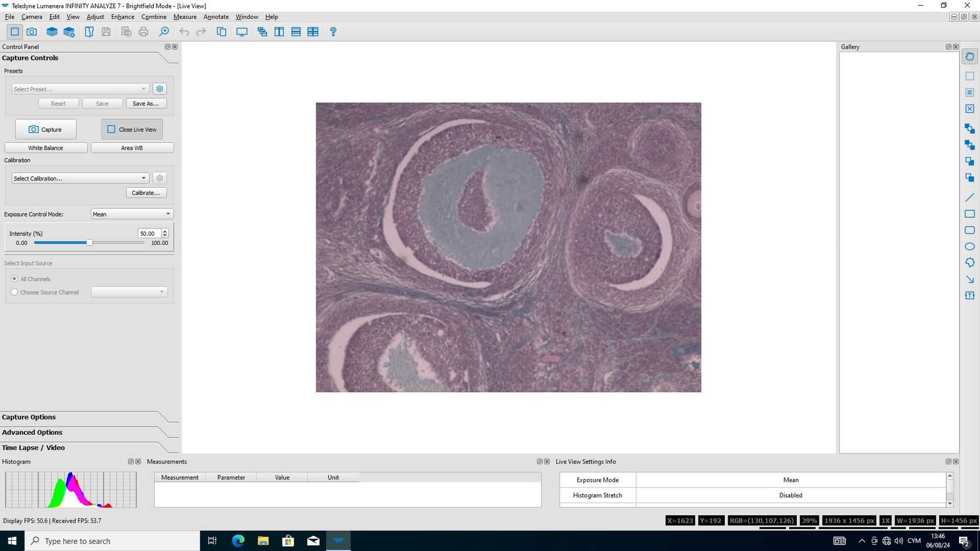980x551 pixels.
Task: Select the All Channels radio button
Action: pyautogui.click(x=15, y=279)
